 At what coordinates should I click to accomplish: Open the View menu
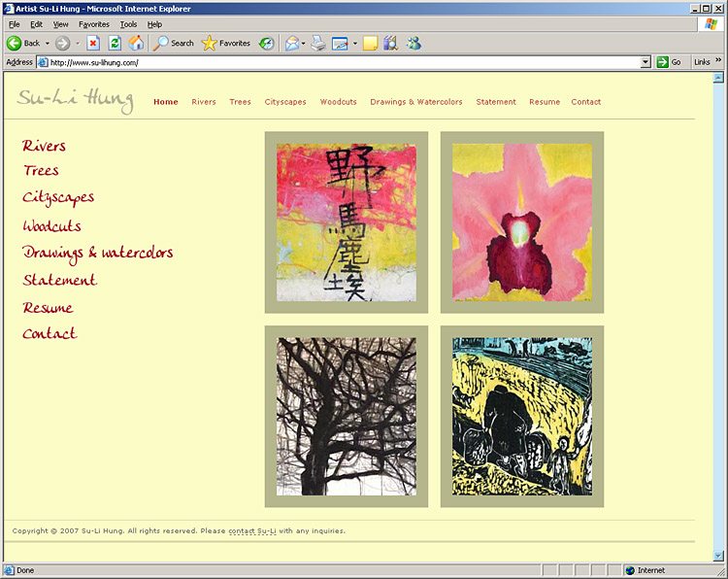point(60,24)
